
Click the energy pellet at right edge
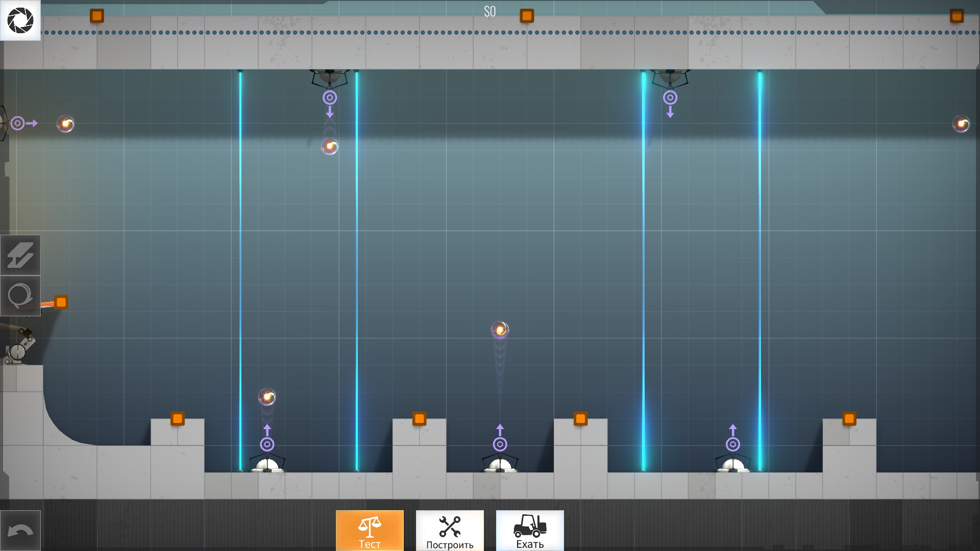(961, 123)
